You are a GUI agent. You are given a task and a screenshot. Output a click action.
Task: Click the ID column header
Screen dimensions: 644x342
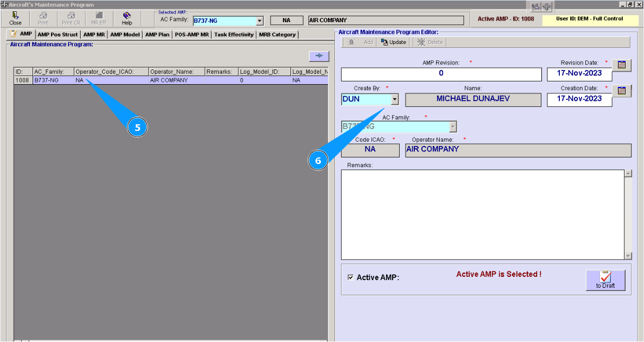pyautogui.click(x=23, y=72)
